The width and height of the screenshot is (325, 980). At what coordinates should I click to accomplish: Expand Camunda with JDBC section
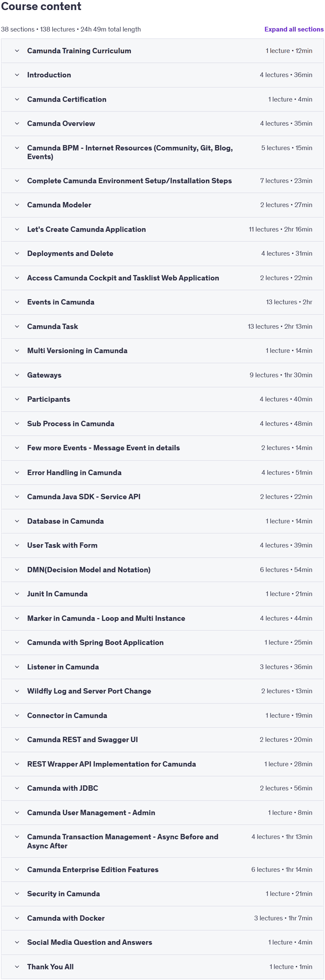162,788
